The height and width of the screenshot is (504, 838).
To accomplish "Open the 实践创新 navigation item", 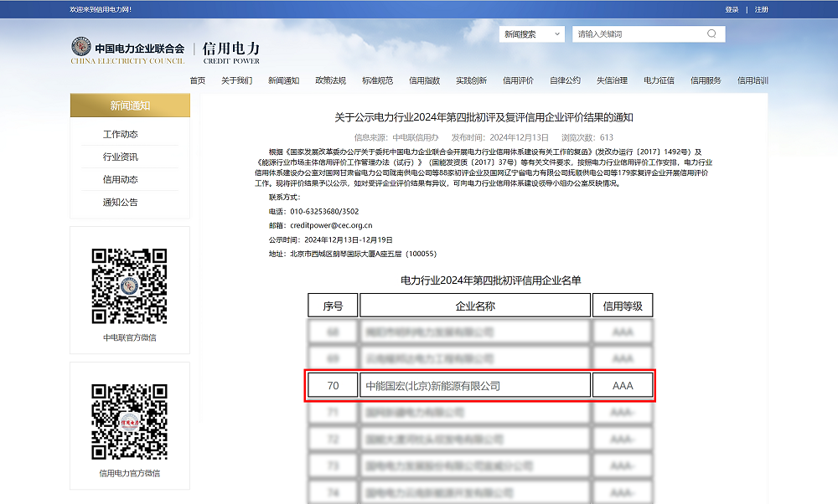I will [x=471, y=80].
